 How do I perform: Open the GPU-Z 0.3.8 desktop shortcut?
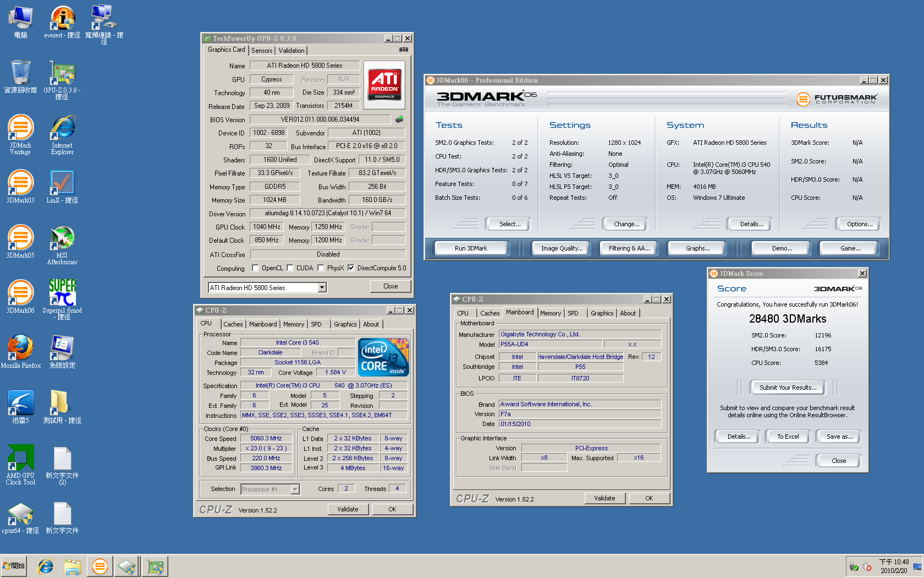point(62,80)
